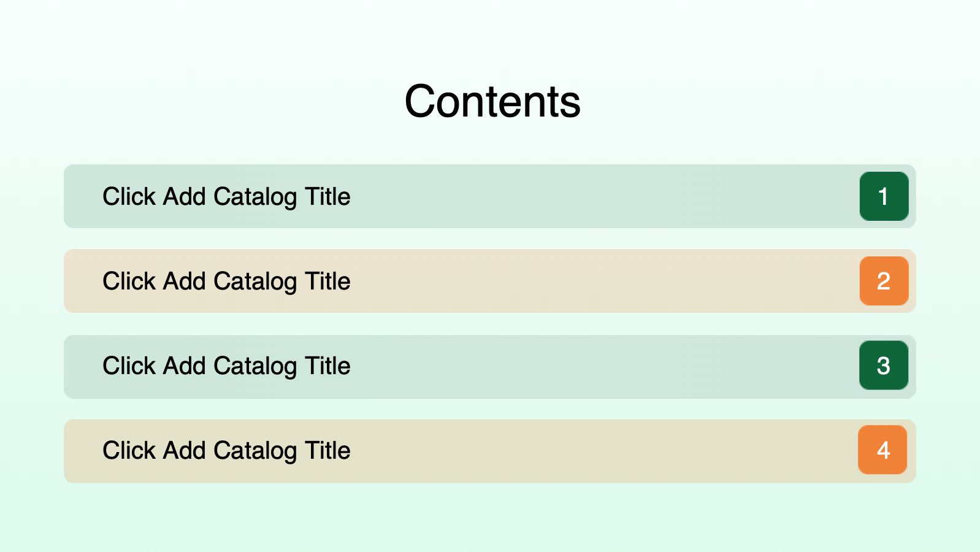Click the word Catalog in row 3
The width and height of the screenshot is (980, 552).
click(255, 367)
